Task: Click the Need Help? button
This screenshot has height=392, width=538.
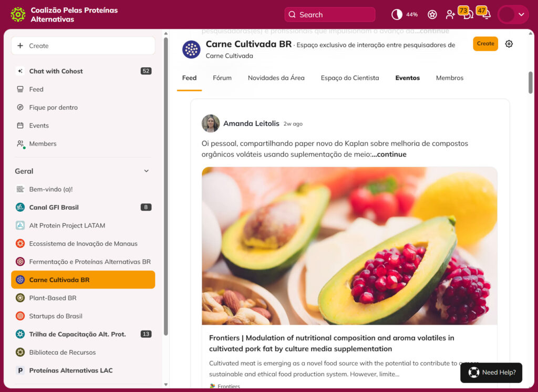Action: point(491,373)
